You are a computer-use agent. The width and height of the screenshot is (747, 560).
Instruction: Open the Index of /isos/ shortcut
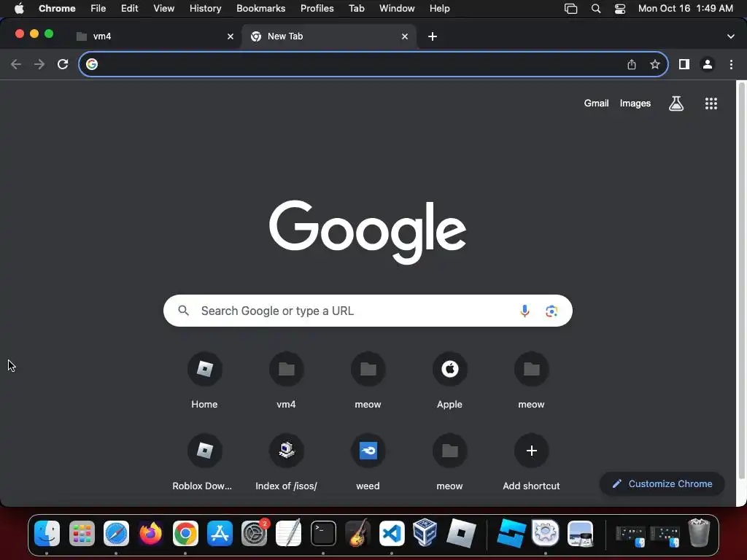click(286, 462)
